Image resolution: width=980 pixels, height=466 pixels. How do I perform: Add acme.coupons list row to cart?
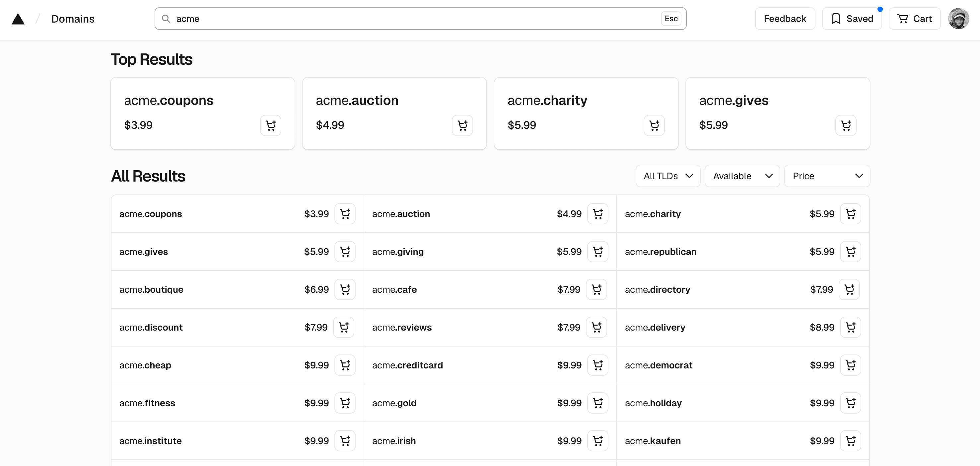345,214
